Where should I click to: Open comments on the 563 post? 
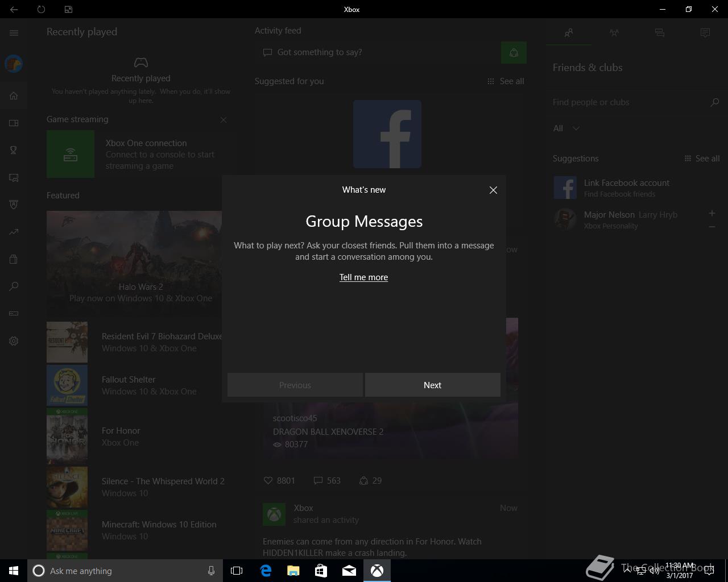(327, 481)
